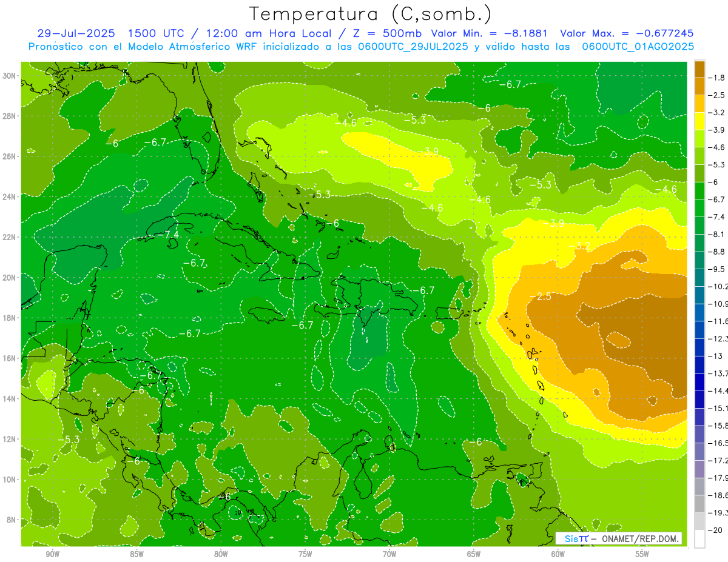728x562 pixels.
Task: Click the -17.2 value on the color legend
Action: [x=718, y=461]
